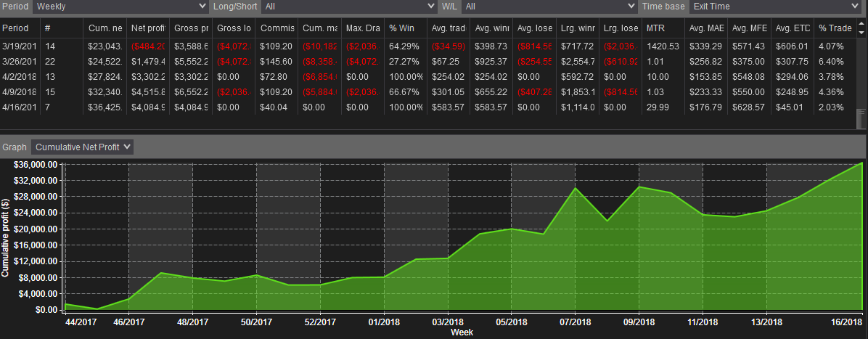Sort by the MTR column header

tap(664, 28)
